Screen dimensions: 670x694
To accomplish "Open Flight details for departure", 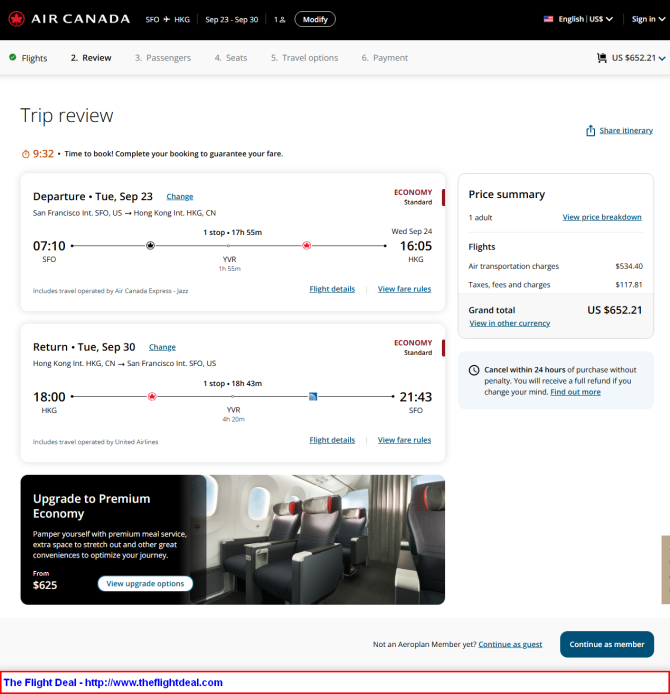I will pyautogui.click(x=332, y=289).
